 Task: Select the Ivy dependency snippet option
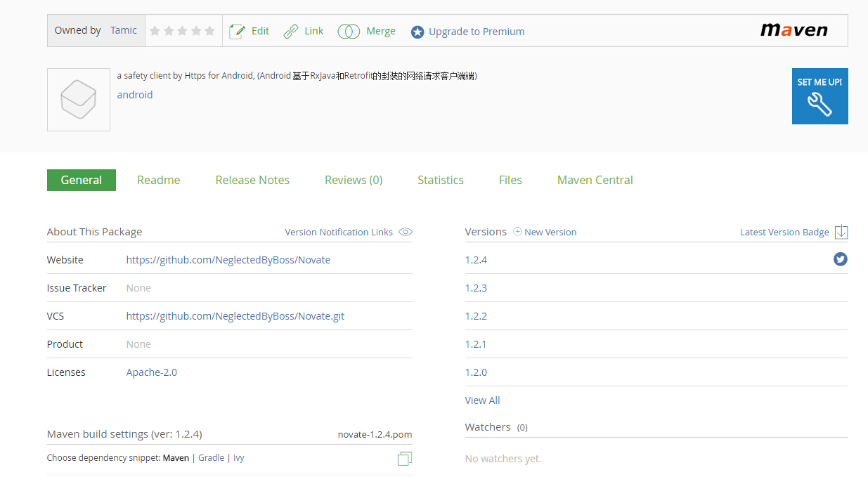239,458
